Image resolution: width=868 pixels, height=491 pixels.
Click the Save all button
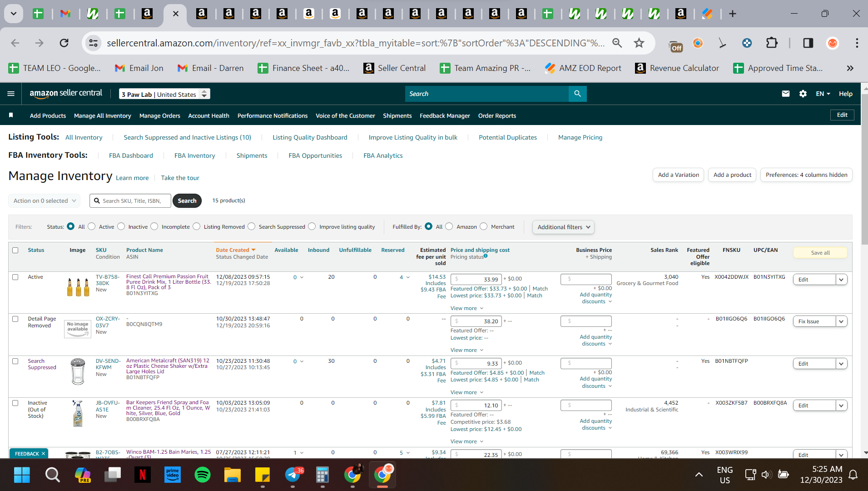[820, 253]
